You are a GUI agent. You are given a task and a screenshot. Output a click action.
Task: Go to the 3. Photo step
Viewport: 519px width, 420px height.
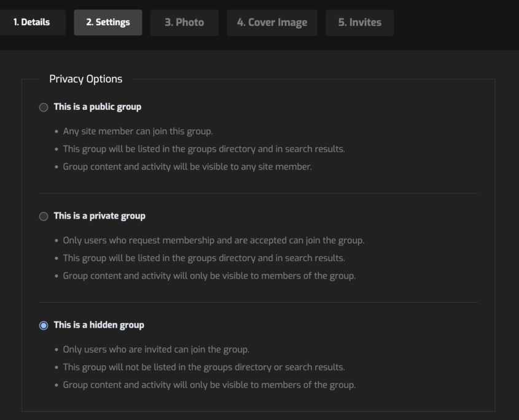pos(184,22)
